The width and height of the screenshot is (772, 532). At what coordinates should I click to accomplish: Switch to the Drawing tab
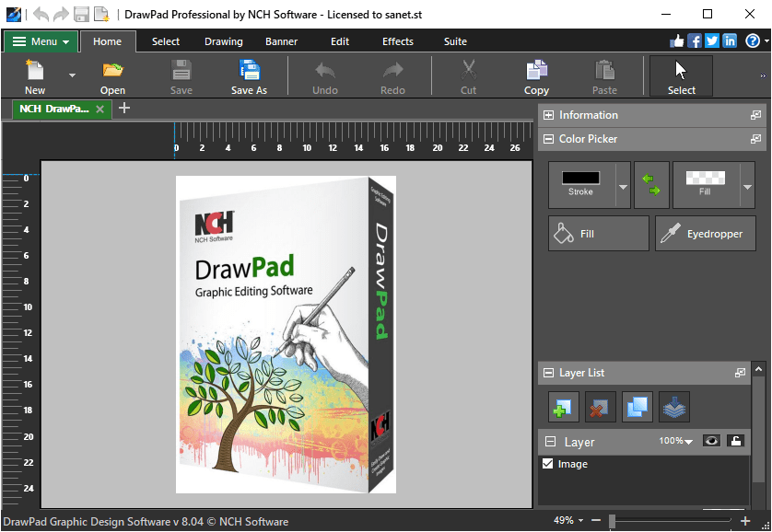coord(224,41)
